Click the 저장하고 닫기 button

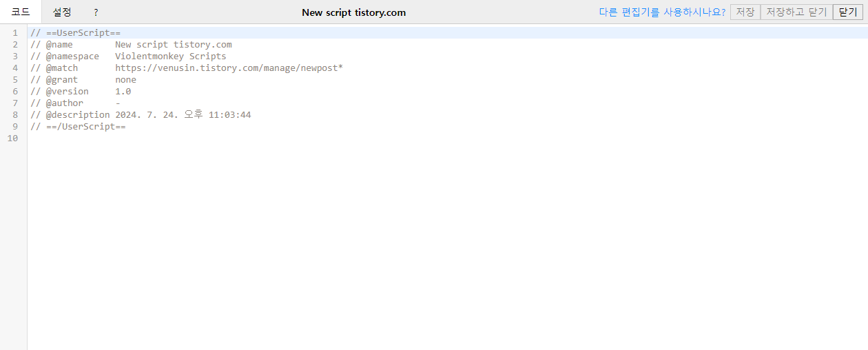tap(796, 12)
